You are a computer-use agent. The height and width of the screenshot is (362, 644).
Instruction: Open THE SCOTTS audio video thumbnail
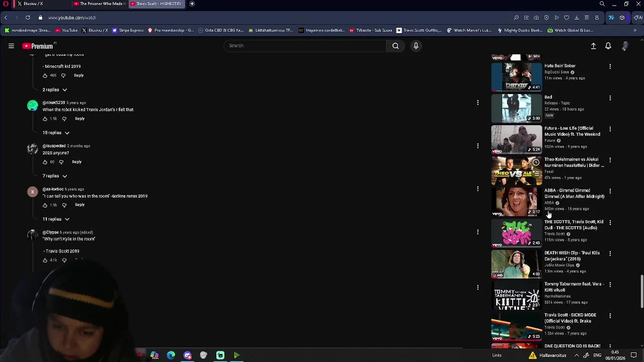tap(516, 233)
